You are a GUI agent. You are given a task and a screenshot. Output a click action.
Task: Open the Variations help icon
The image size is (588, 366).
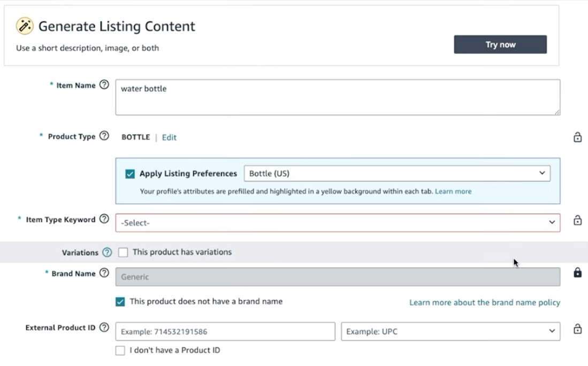point(107,252)
